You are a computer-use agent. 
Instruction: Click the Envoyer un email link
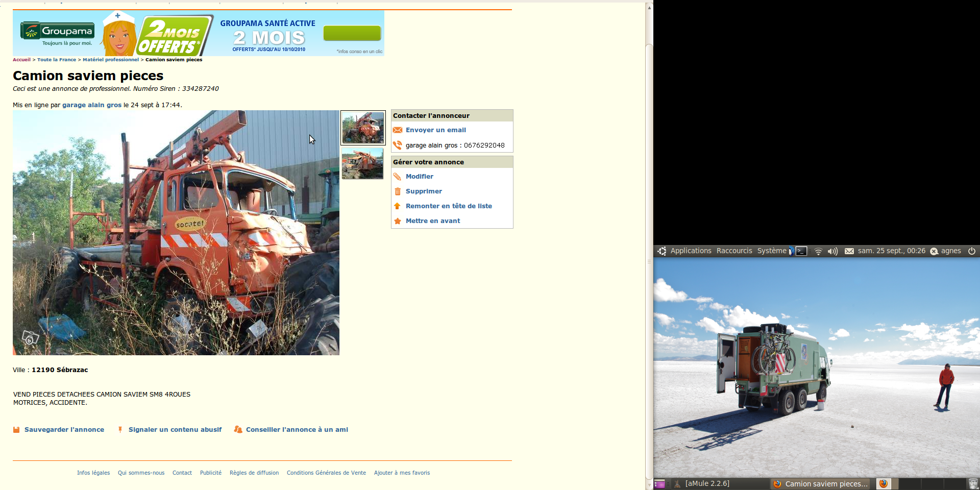tap(435, 130)
